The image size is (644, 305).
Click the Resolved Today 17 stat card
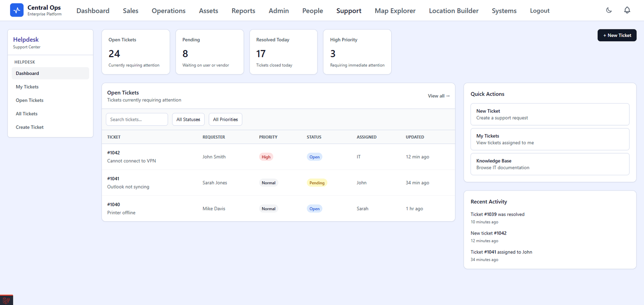(283, 52)
